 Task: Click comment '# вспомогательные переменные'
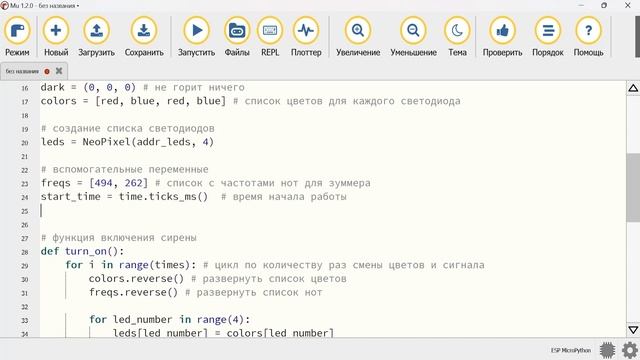[124, 169]
